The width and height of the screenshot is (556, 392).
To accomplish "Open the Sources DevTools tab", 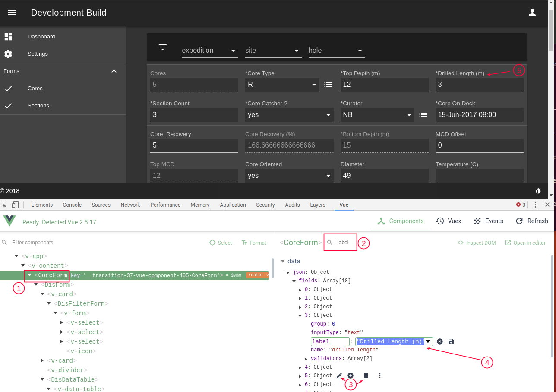I will click(101, 205).
